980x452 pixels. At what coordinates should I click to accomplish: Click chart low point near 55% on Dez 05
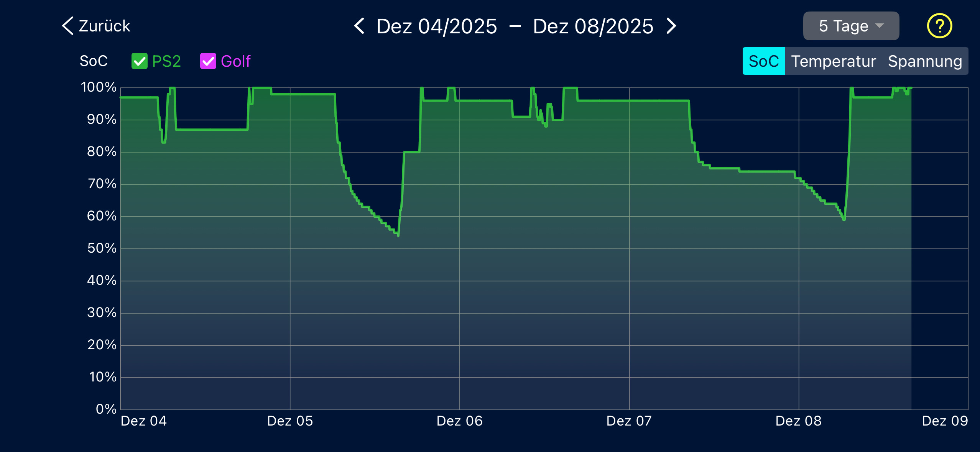pyautogui.click(x=398, y=235)
